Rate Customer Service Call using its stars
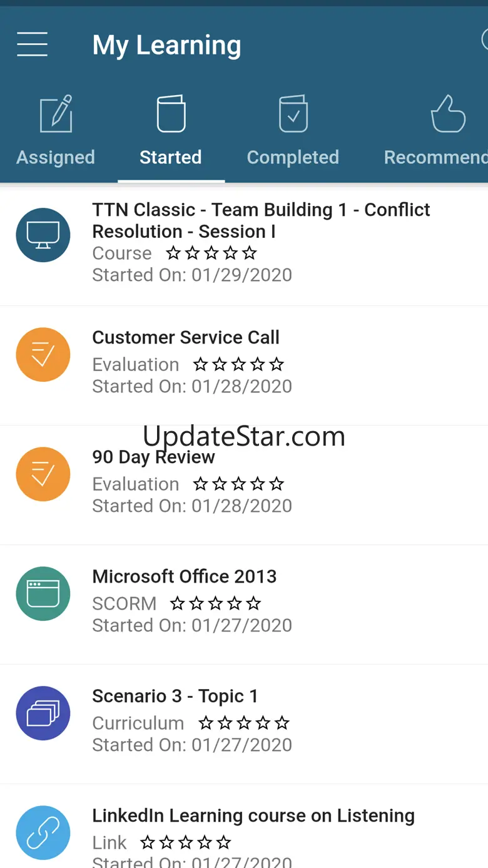 coord(238,364)
